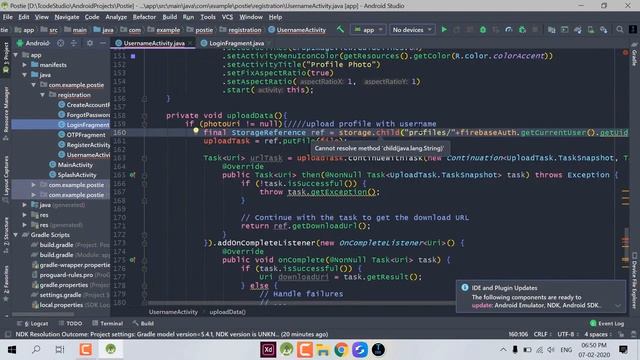
Task: Click the editor horizontal scrollbar
Action: pyautogui.click(x=302, y=303)
